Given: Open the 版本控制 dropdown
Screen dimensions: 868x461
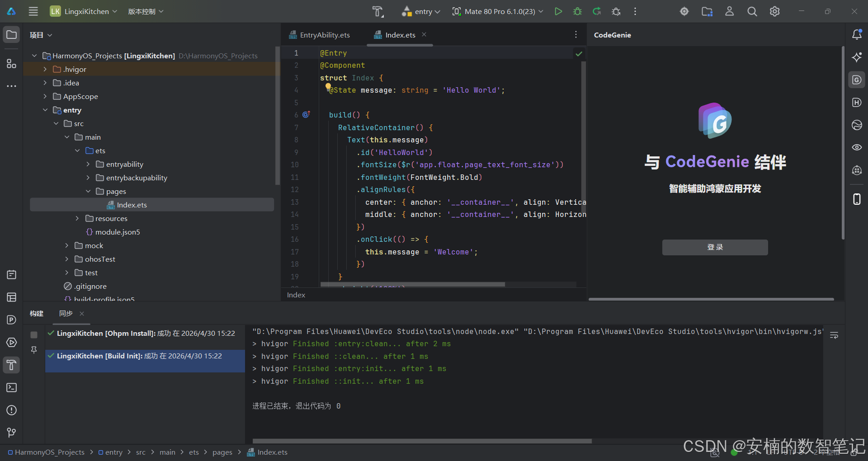Looking at the screenshot, I should tap(146, 11).
